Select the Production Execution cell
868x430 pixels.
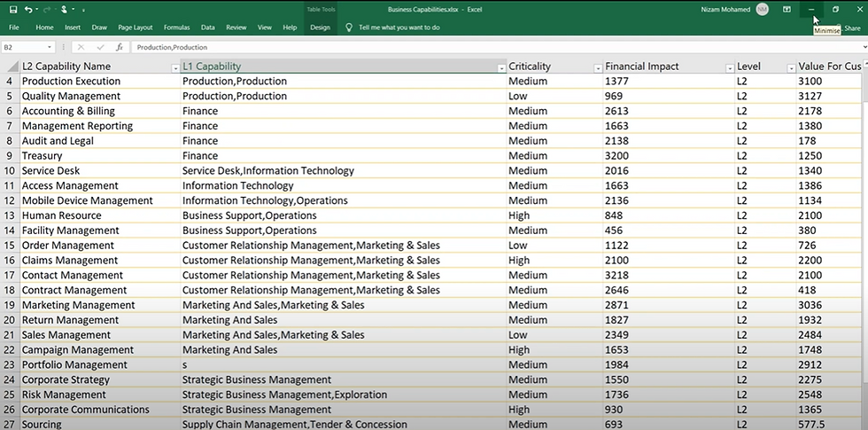(x=100, y=81)
